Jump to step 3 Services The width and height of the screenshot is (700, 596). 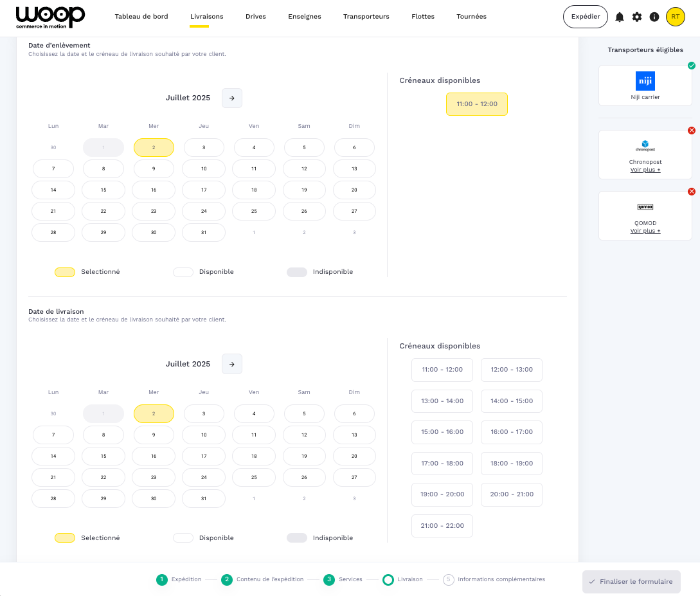(x=343, y=580)
